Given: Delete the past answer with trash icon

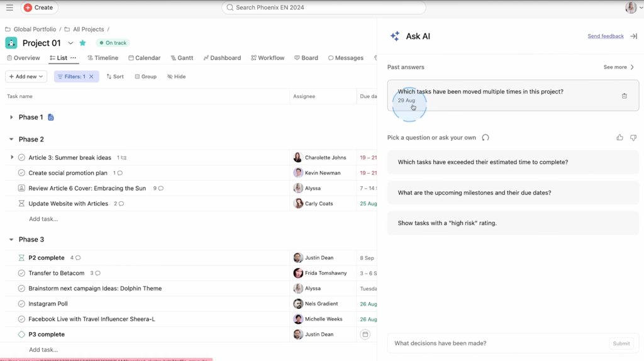Looking at the screenshot, I should pos(625,96).
